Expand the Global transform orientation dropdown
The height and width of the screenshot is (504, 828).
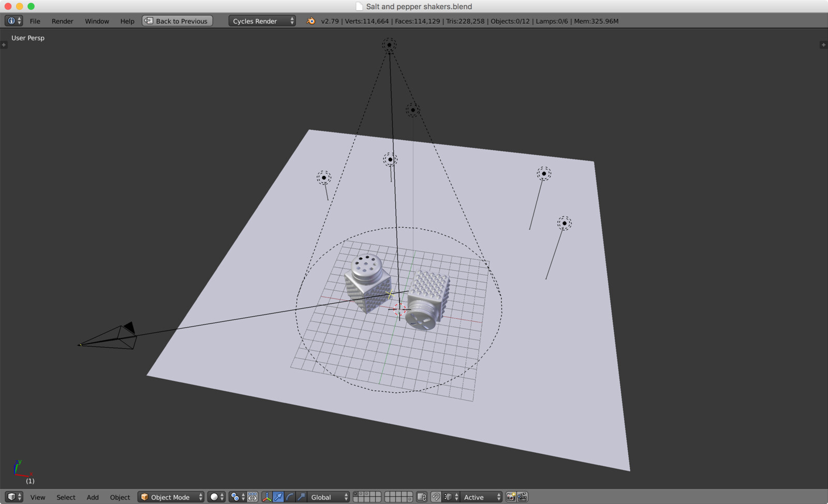[x=329, y=497]
